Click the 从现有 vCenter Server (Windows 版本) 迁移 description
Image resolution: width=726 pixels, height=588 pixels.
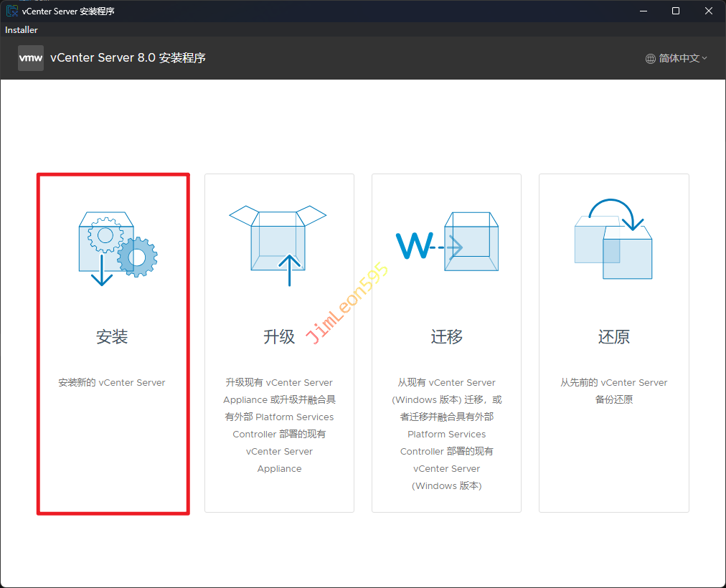446,434
